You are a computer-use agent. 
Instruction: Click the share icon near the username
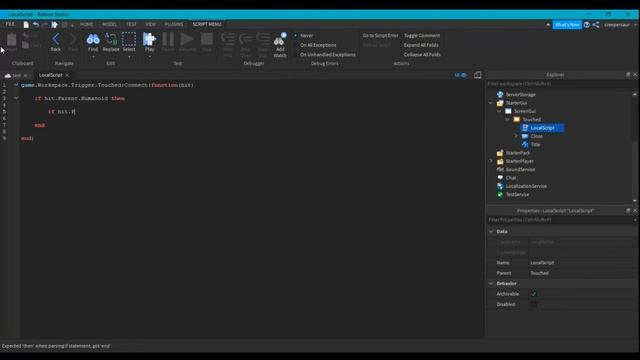click(x=596, y=24)
